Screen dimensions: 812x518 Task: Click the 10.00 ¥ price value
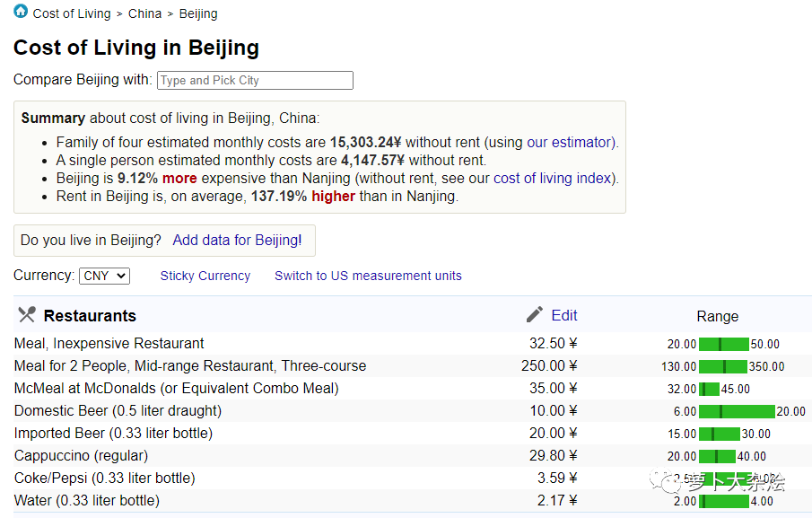[553, 411]
